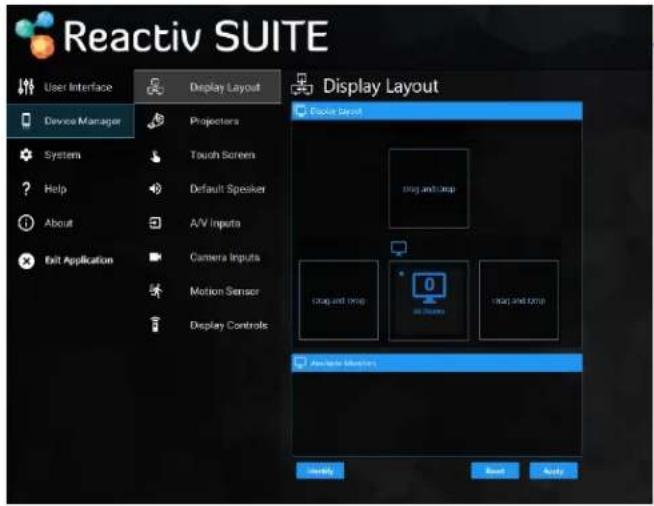Click the A/V Inputs icon
The height and width of the screenshot is (506, 654).
point(155,223)
